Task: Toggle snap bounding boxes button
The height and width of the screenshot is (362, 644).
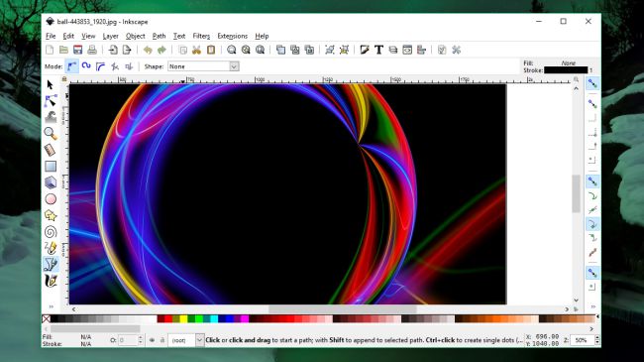Action: point(592,104)
